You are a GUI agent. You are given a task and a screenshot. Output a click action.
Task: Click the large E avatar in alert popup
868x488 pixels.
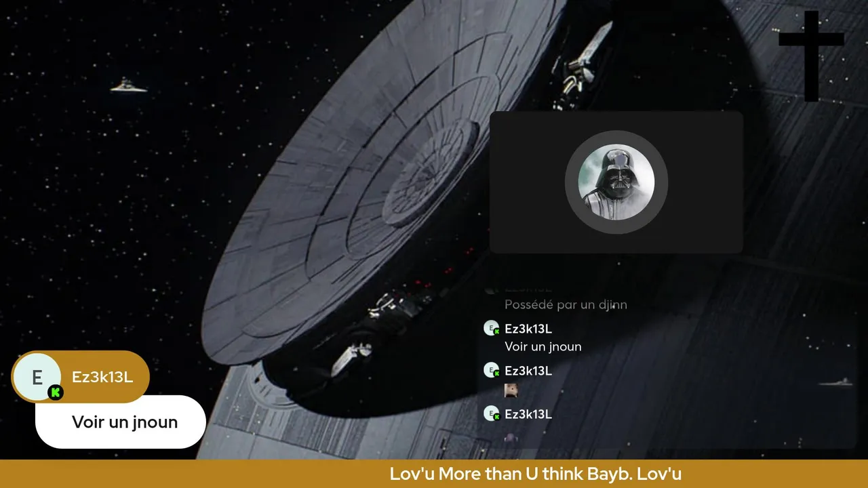(x=37, y=378)
